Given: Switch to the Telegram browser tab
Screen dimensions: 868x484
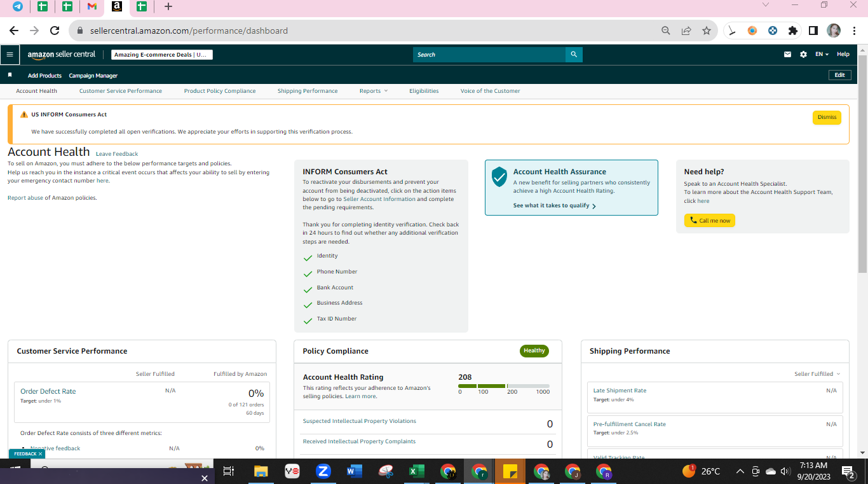Looking at the screenshot, I should [x=18, y=6].
